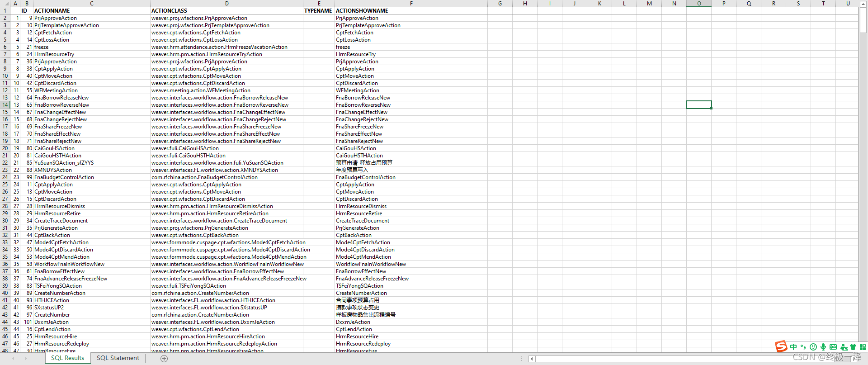Select the 样板房物品售出流程编号 cell
This screenshot has height=365, width=868.
coord(411,315)
